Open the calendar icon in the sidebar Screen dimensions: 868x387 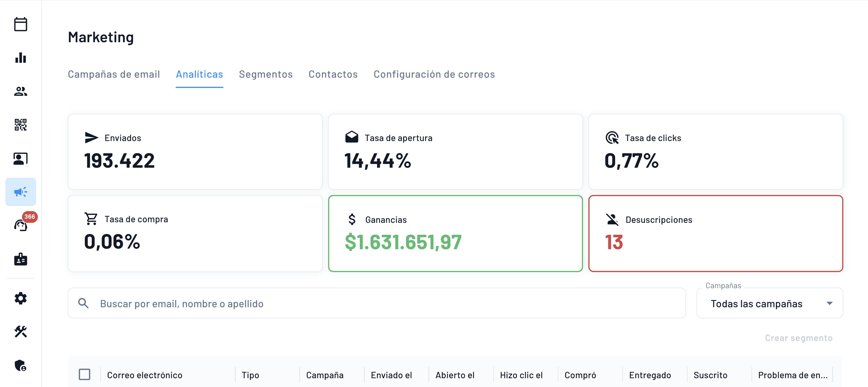pyautogui.click(x=21, y=24)
